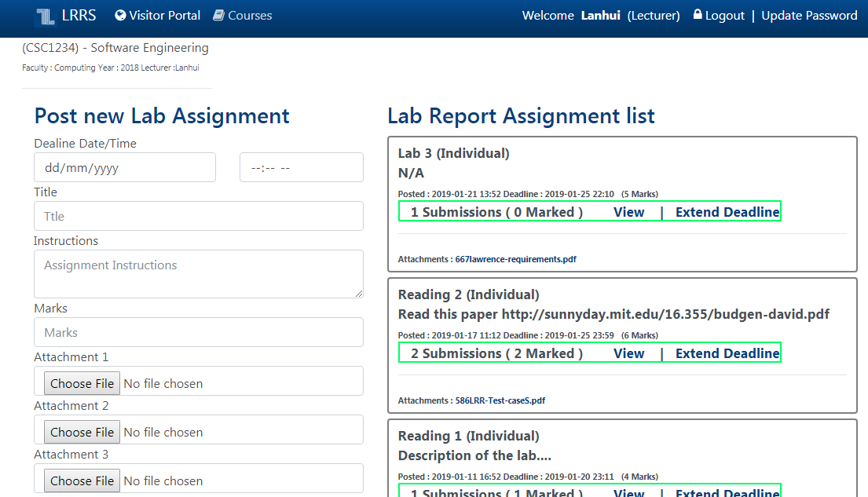
Task: Extend Deadline for Reading 2
Action: tap(727, 353)
